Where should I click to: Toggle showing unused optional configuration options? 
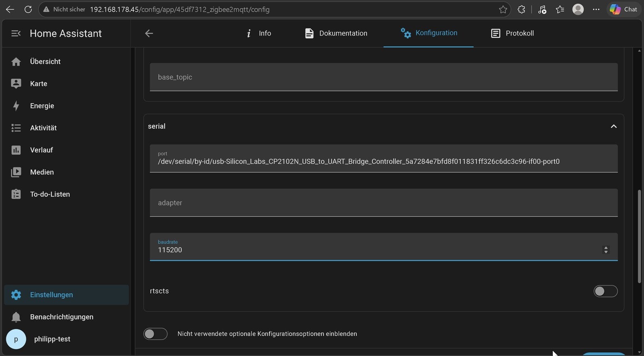point(155,334)
